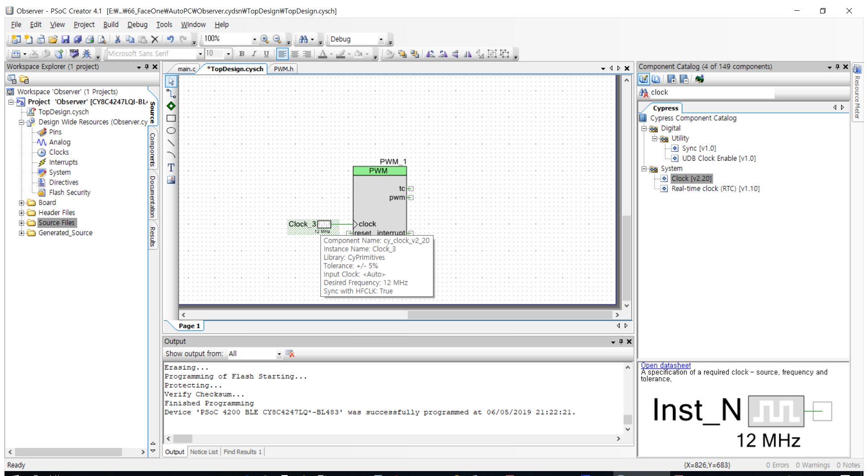The width and height of the screenshot is (868, 476).
Task: Select the Text annotation tool
Action: (x=171, y=167)
